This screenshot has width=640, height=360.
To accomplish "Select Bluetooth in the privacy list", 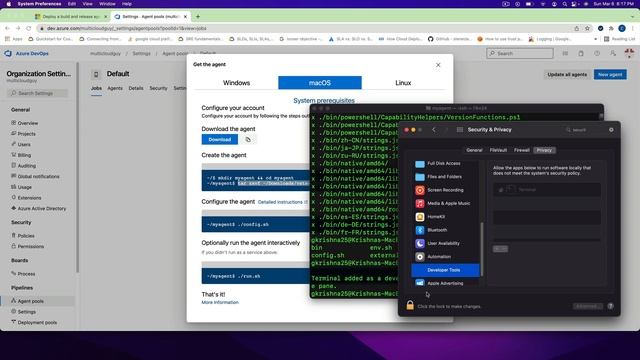I will pyautogui.click(x=446, y=230).
